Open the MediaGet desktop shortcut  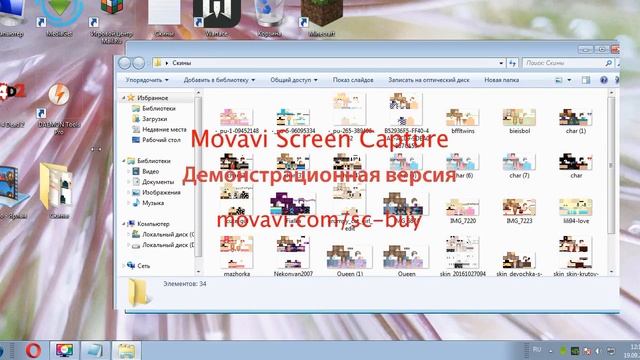click(60, 18)
